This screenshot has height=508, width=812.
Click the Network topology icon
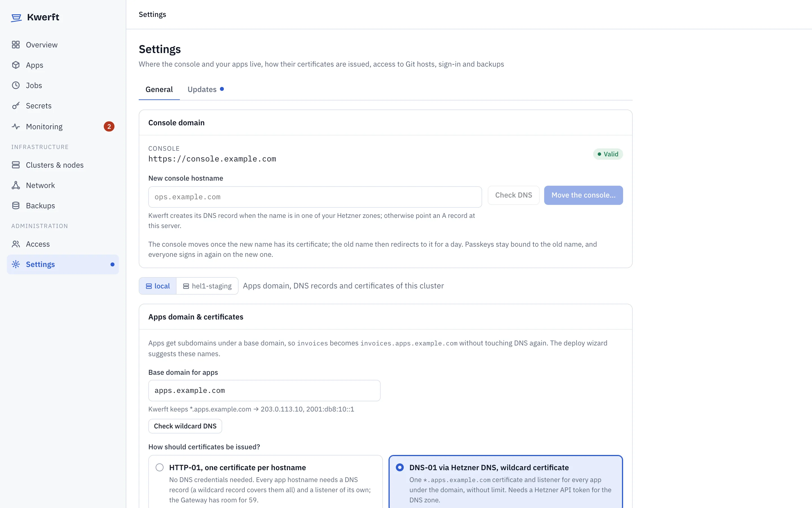coord(16,185)
